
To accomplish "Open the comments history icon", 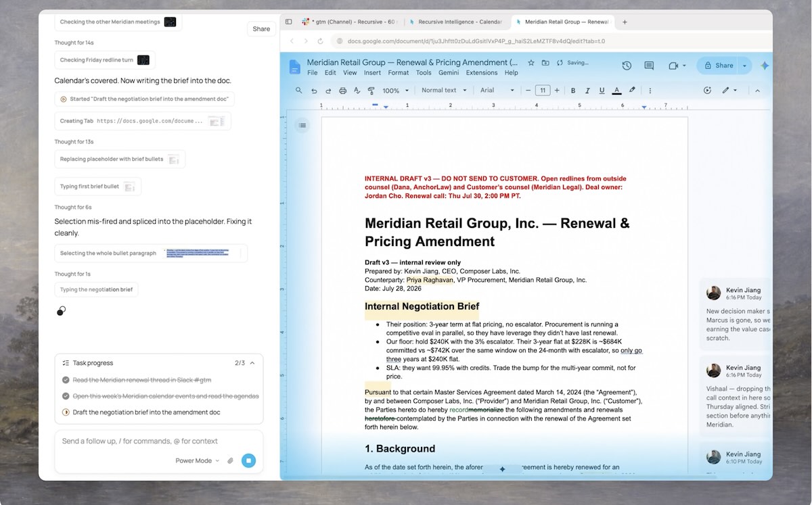I will pos(649,66).
